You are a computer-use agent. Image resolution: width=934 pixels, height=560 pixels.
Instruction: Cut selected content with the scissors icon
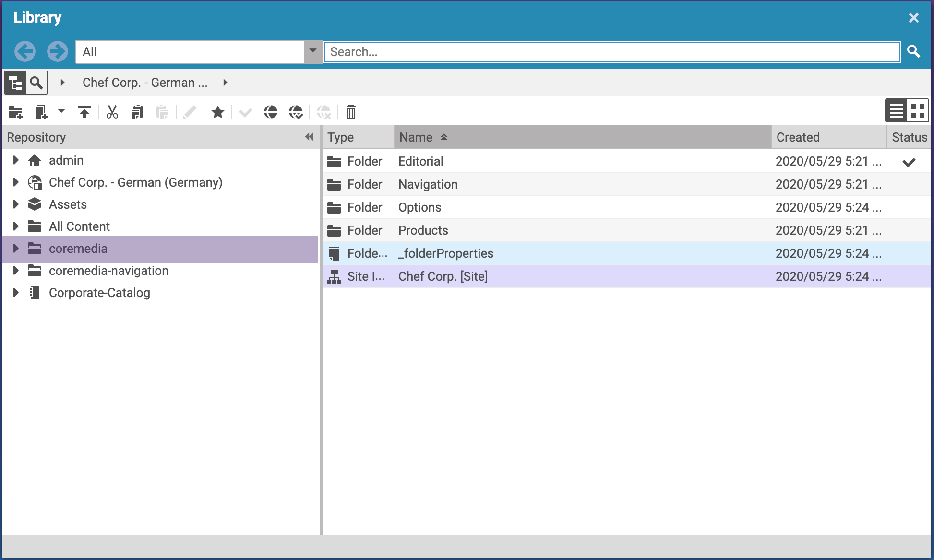112,112
